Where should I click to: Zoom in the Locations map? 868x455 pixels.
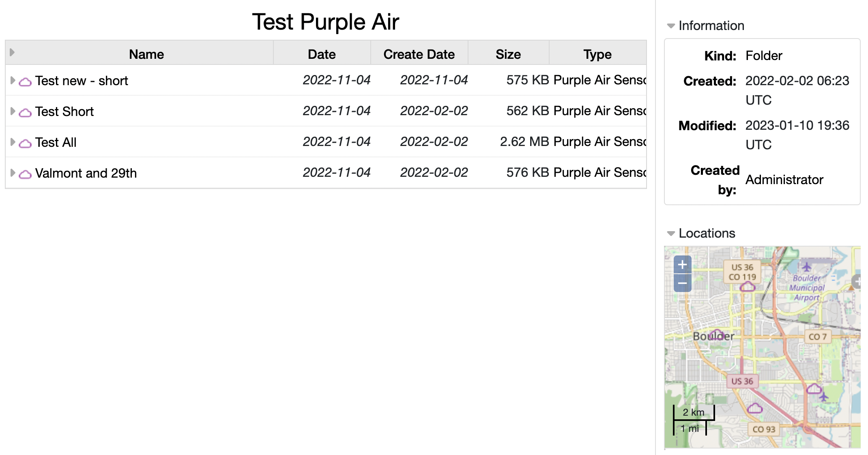click(x=682, y=265)
